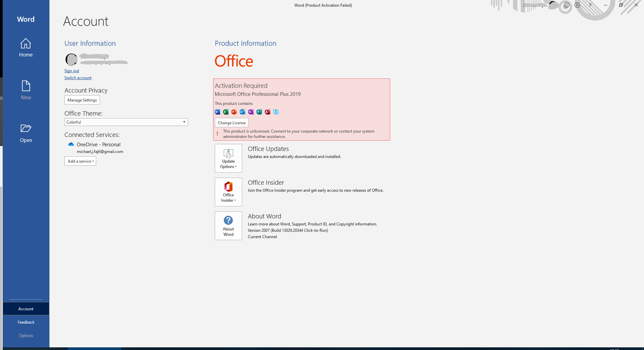The width and height of the screenshot is (644, 350).
Task: Go to Home in Word sidebar
Action: pos(26,48)
